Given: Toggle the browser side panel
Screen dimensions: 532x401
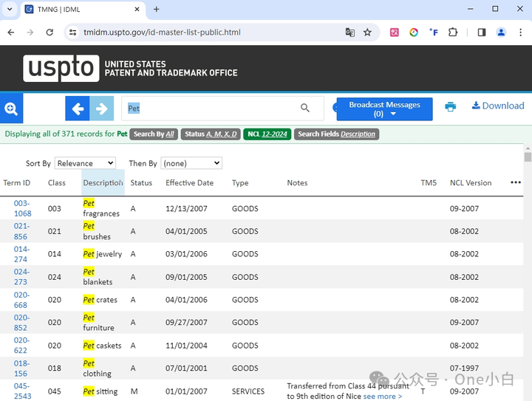Looking at the screenshot, I should [x=482, y=32].
